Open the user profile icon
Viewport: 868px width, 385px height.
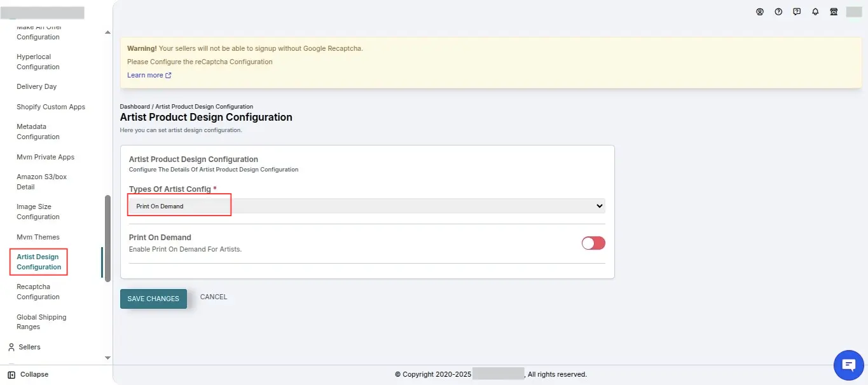click(x=759, y=11)
